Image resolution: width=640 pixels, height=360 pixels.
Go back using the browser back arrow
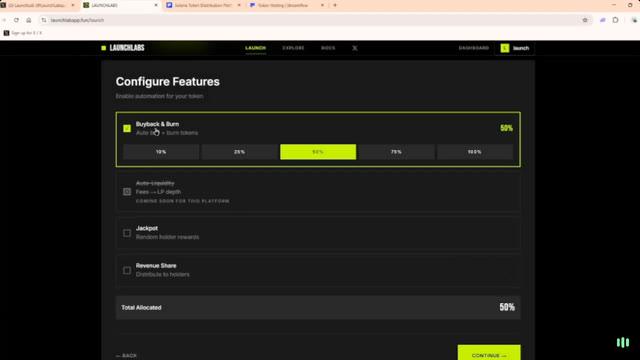(x=4, y=20)
